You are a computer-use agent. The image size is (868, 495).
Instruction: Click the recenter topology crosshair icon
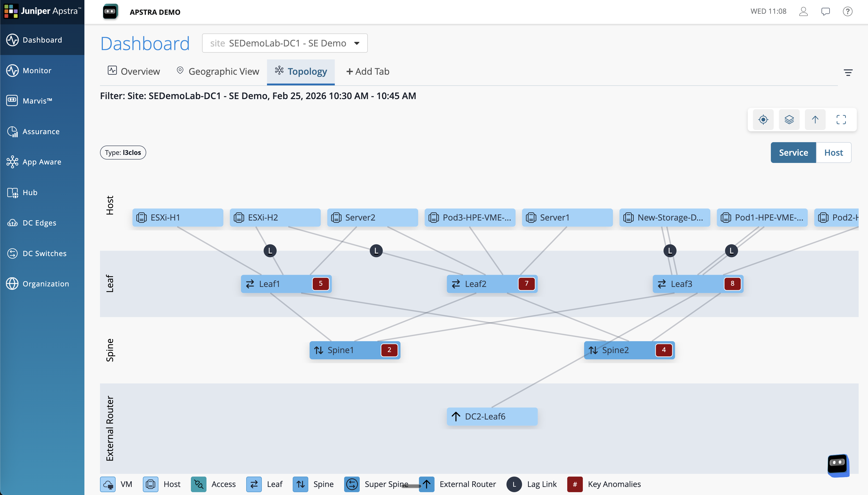click(x=763, y=119)
